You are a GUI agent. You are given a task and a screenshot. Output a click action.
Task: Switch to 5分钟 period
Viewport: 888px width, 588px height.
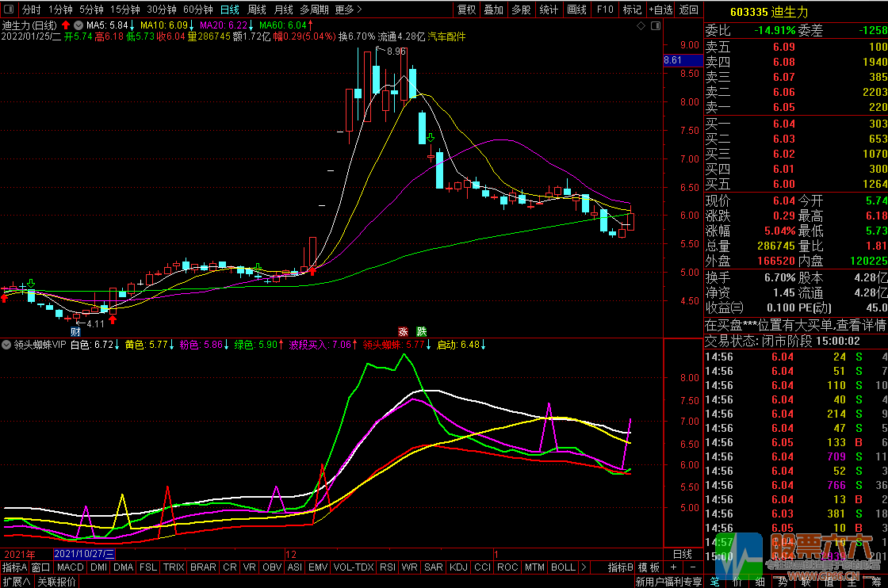[91, 10]
